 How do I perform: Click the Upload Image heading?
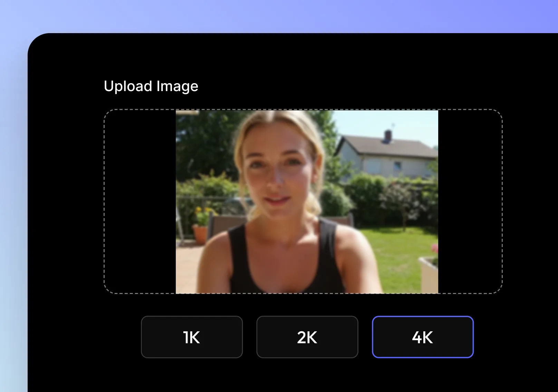click(151, 86)
